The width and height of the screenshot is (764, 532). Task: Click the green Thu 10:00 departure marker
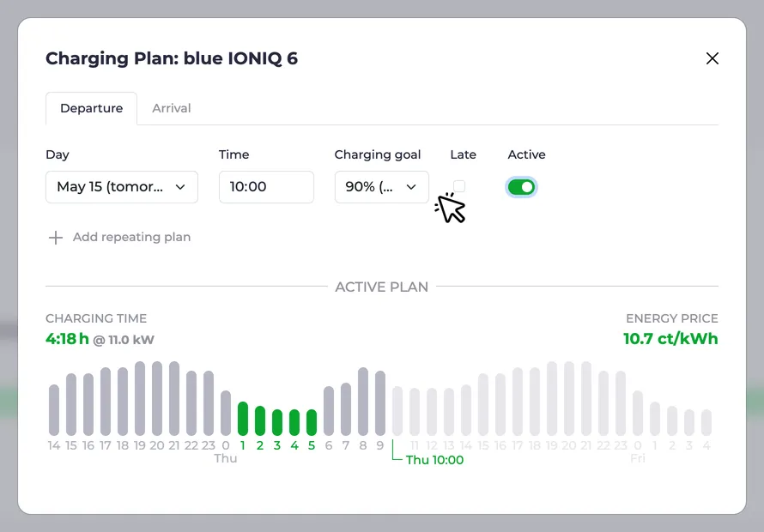434,460
